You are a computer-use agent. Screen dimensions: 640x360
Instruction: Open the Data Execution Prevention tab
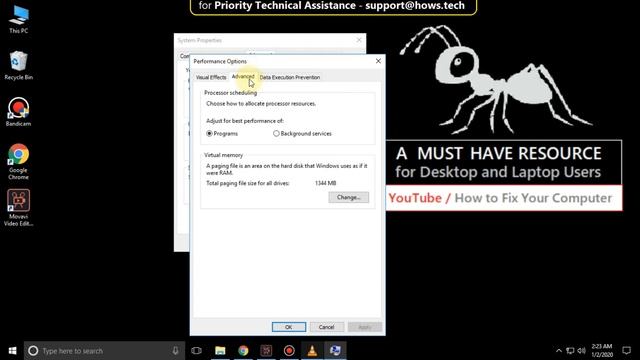[290, 77]
